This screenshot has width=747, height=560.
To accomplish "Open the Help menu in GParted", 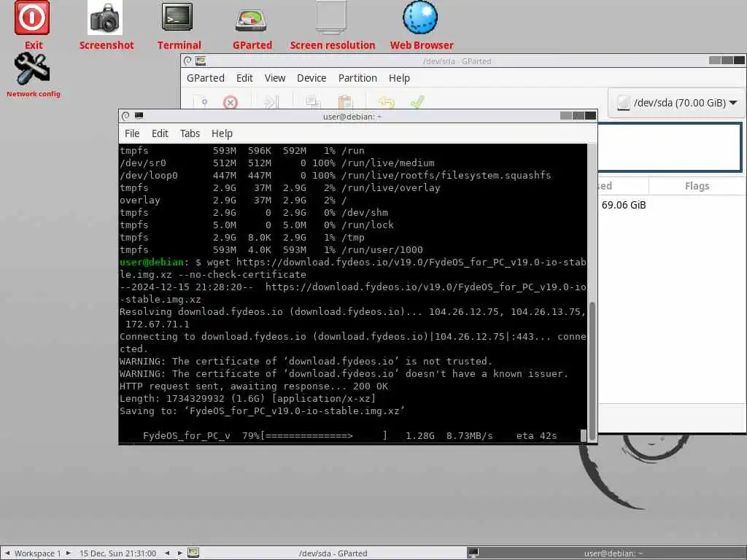I will pyautogui.click(x=399, y=78).
